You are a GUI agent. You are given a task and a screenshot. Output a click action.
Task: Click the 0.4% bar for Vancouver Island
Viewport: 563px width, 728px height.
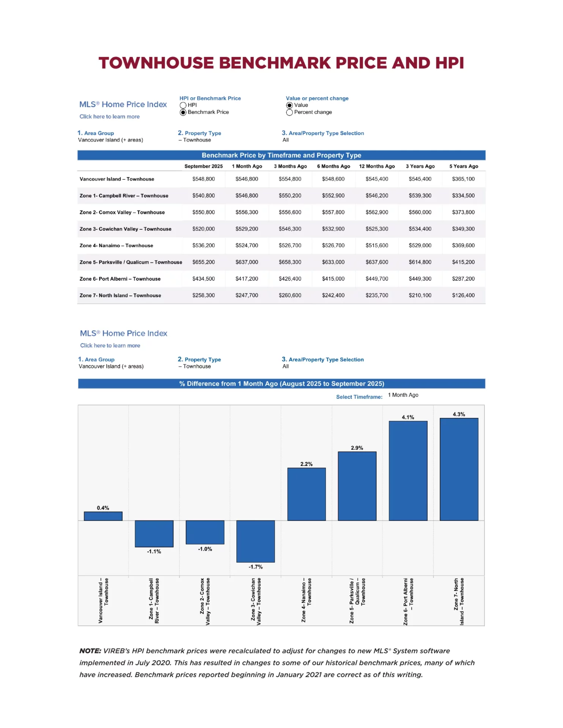point(103,516)
